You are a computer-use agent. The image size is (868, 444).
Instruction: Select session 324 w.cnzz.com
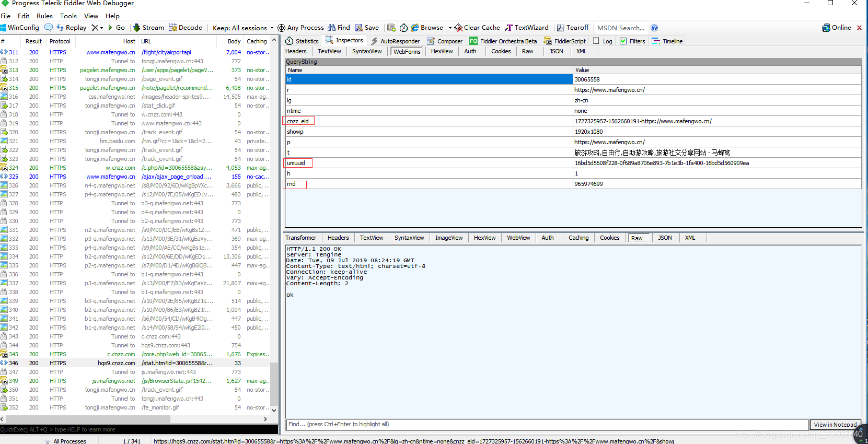(135, 168)
